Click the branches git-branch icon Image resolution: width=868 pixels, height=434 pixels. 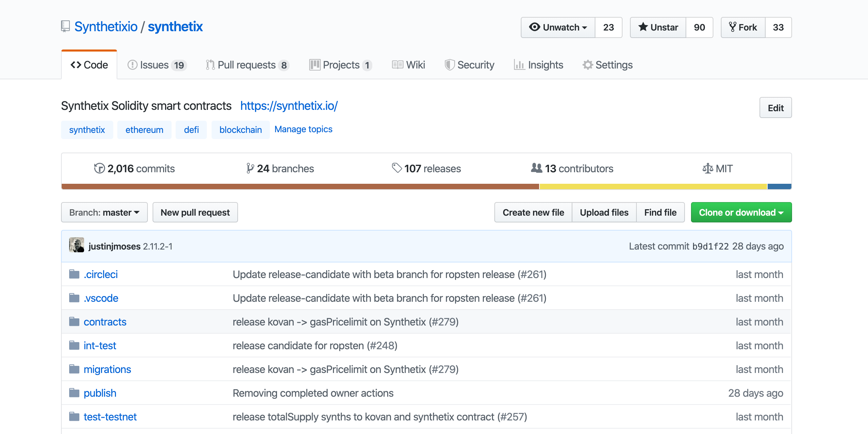click(250, 168)
